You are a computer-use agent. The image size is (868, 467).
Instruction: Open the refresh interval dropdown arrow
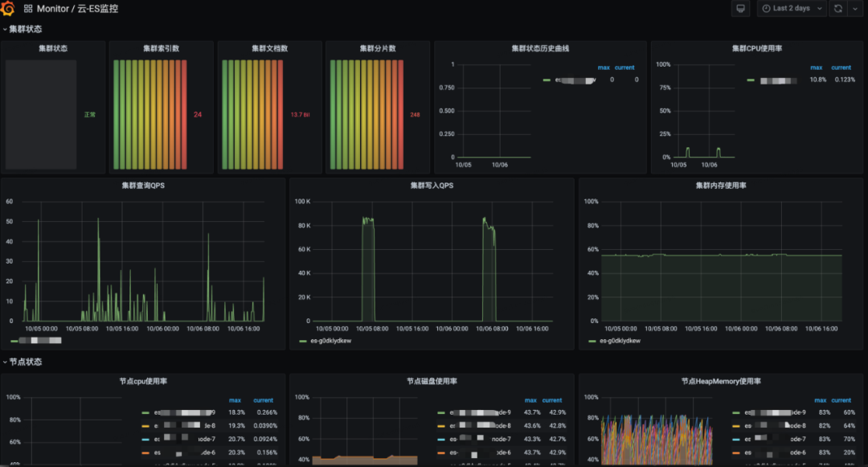pos(854,8)
